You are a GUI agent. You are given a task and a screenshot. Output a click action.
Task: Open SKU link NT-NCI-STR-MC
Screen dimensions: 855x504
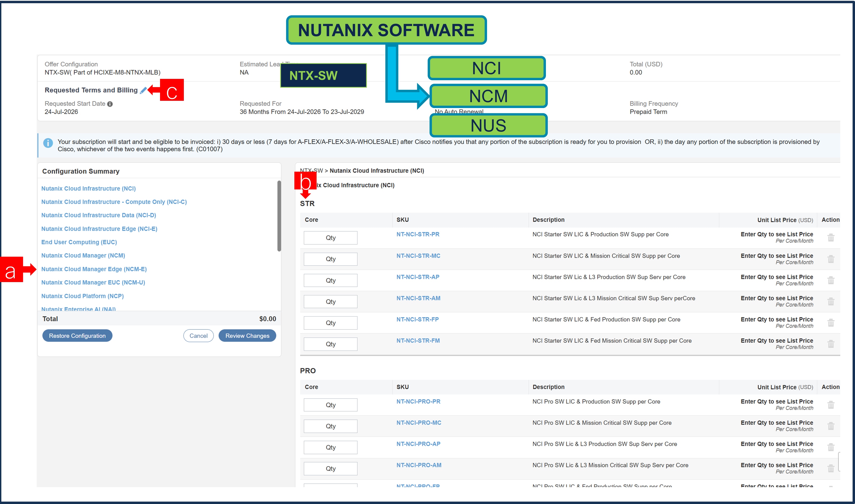[x=418, y=256]
